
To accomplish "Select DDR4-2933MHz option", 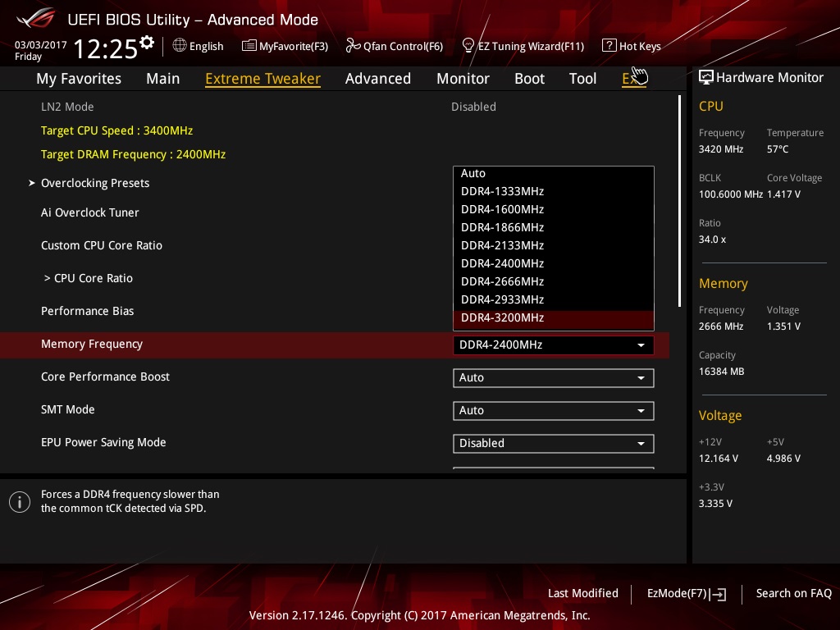I will coord(554,299).
